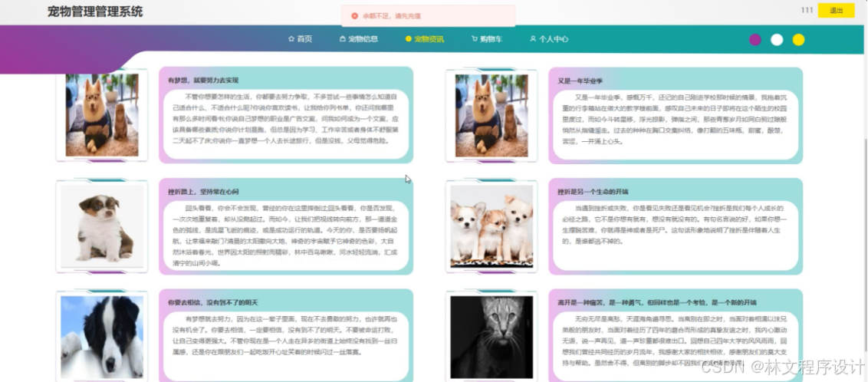Click puppy thumbnail beside 挫折路上，坚持常在心间
The width and height of the screenshot is (868, 382).
(x=102, y=226)
